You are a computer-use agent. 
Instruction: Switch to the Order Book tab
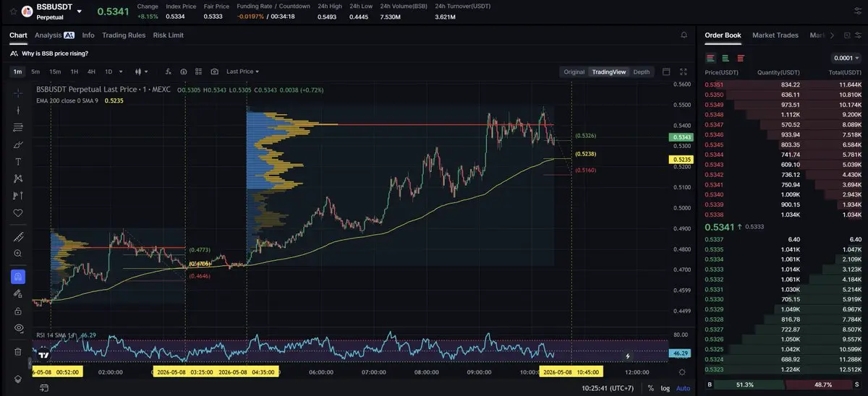point(723,35)
